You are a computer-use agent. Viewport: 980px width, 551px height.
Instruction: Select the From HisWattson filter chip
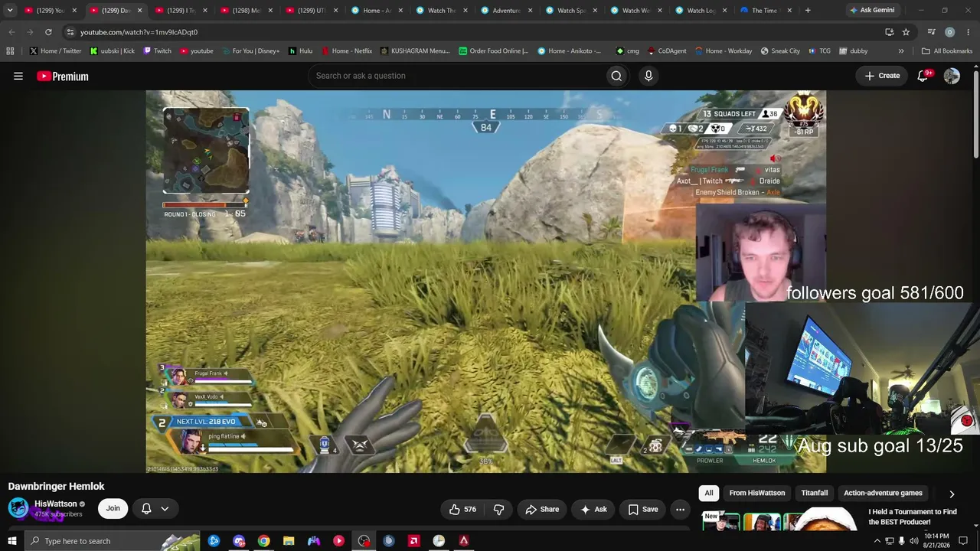point(757,493)
